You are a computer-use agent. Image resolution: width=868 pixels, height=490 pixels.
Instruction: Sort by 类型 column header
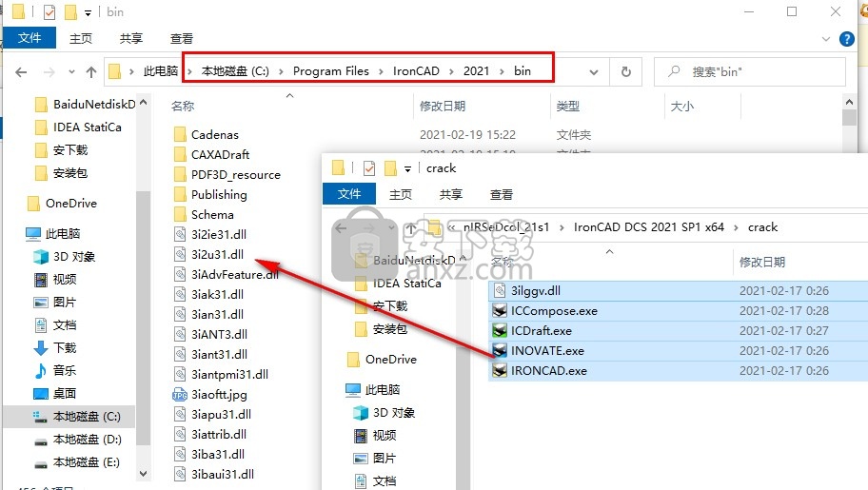pyautogui.click(x=568, y=106)
